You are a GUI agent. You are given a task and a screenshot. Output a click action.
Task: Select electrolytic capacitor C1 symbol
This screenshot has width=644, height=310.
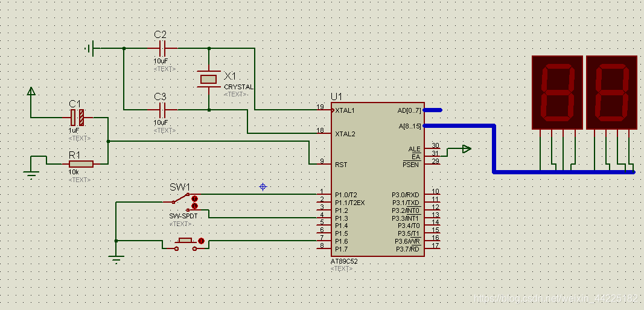click(x=77, y=118)
